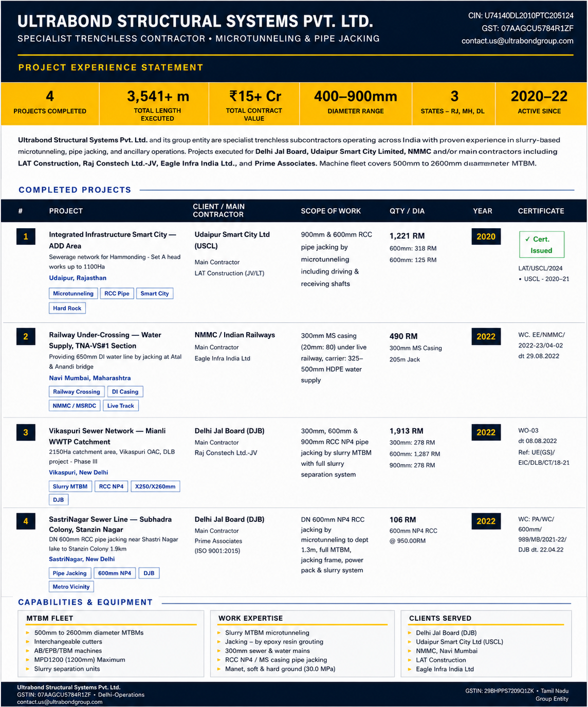Click the DJB tag in project 3
Viewport: 588px width, 707px height.
tap(59, 500)
